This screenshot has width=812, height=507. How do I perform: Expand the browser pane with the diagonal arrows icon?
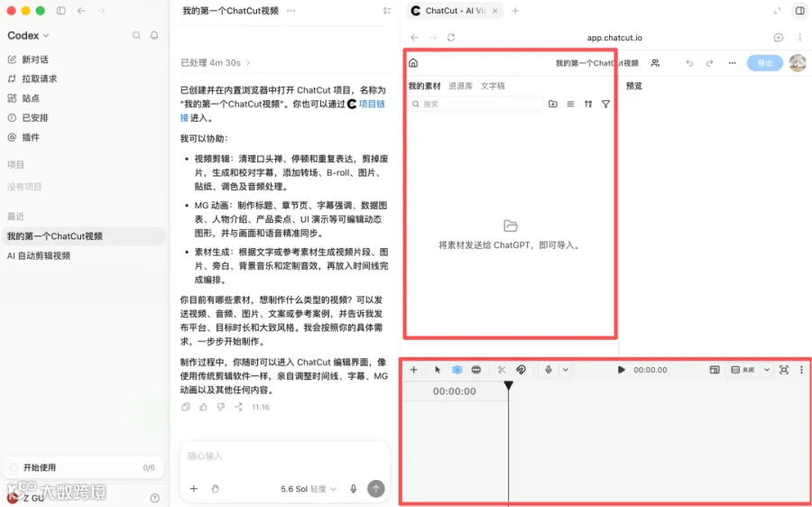tap(777, 10)
